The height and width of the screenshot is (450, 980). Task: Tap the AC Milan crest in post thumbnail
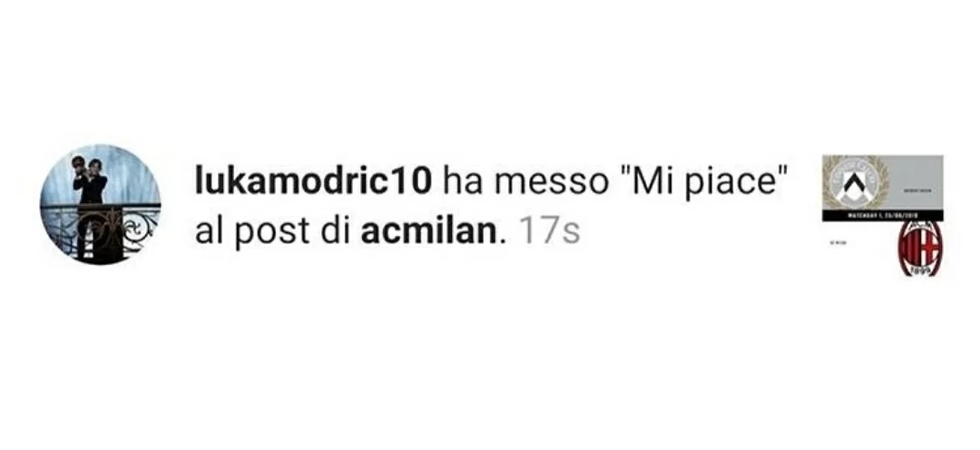(920, 248)
